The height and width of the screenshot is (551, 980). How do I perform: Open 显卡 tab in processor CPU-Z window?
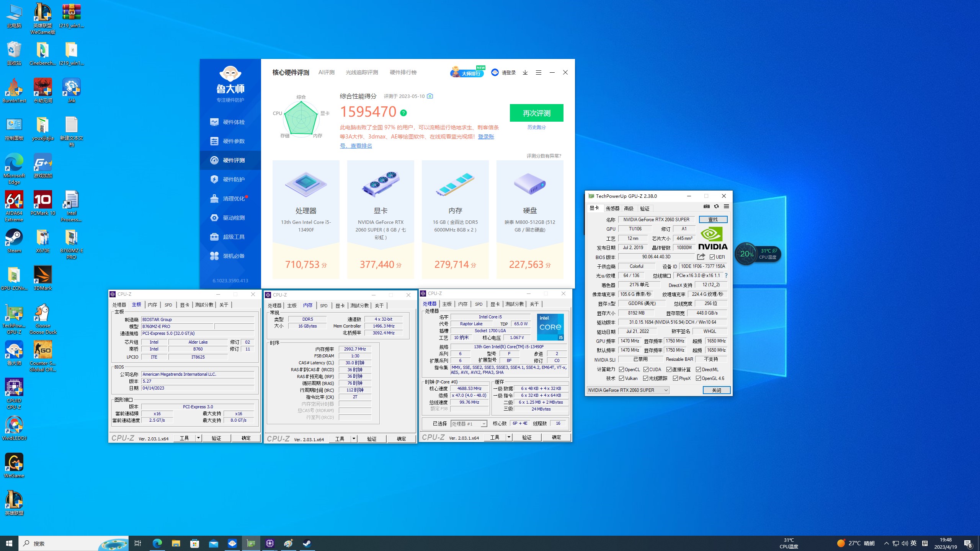(495, 304)
